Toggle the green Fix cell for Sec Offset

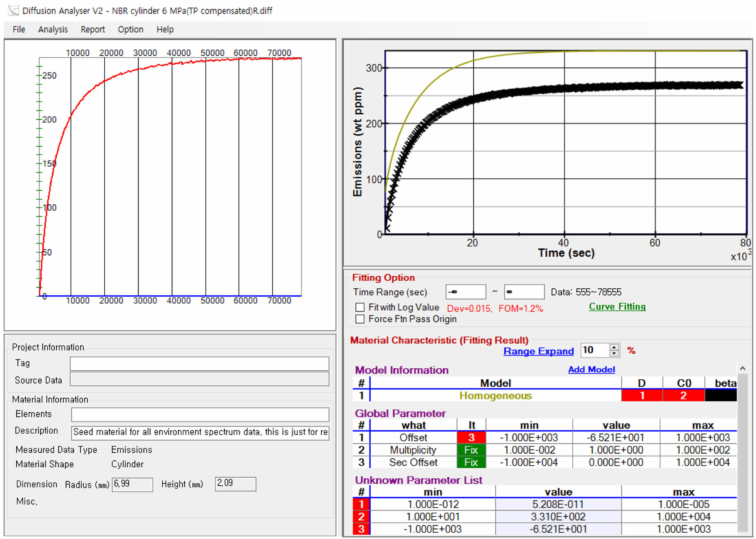471,462
